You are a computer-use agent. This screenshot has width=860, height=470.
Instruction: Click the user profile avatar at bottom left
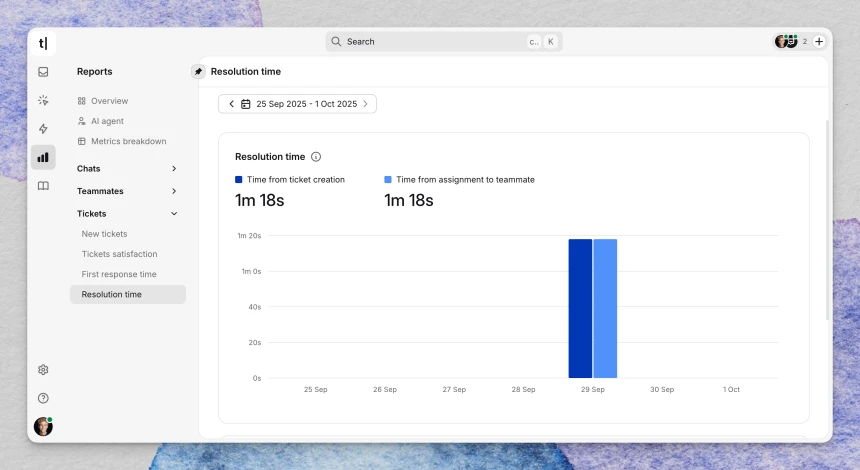[x=43, y=426]
